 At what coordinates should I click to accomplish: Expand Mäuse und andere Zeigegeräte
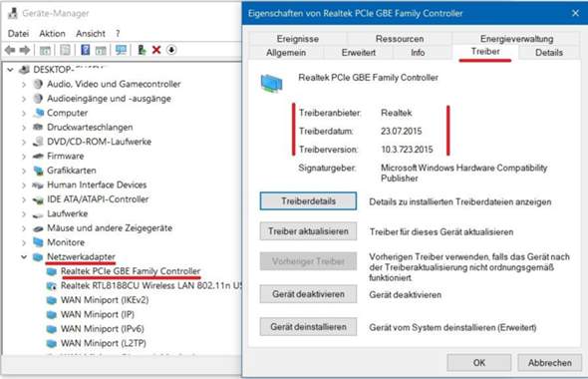tap(24, 228)
